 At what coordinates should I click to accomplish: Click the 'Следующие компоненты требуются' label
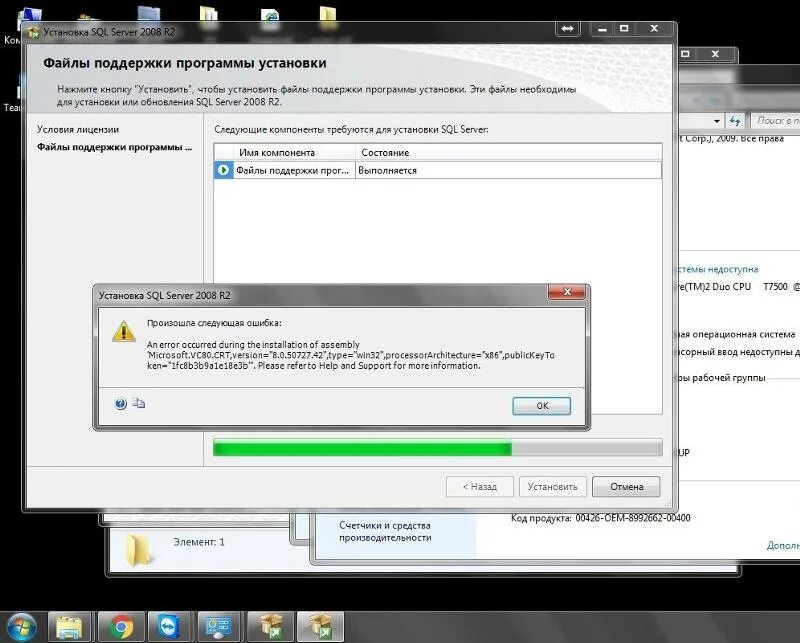[x=351, y=130]
